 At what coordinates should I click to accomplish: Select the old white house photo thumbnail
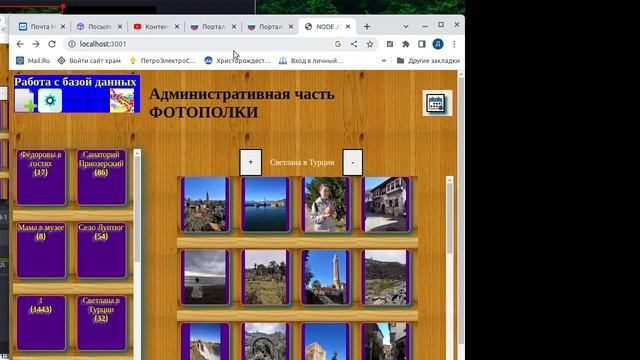pyautogui.click(x=386, y=204)
